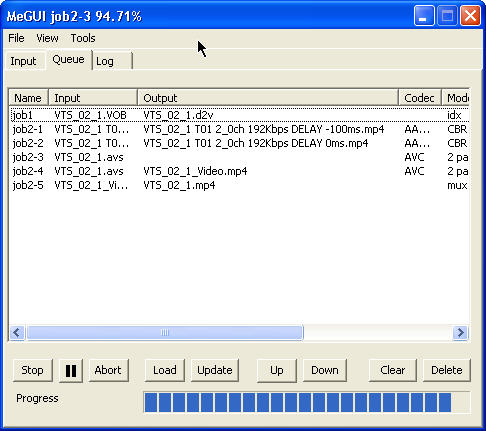Screen dimensions: 486x431
Task: Switch to the Input tab
Action: pyautogui.click(x=25, y=61)
